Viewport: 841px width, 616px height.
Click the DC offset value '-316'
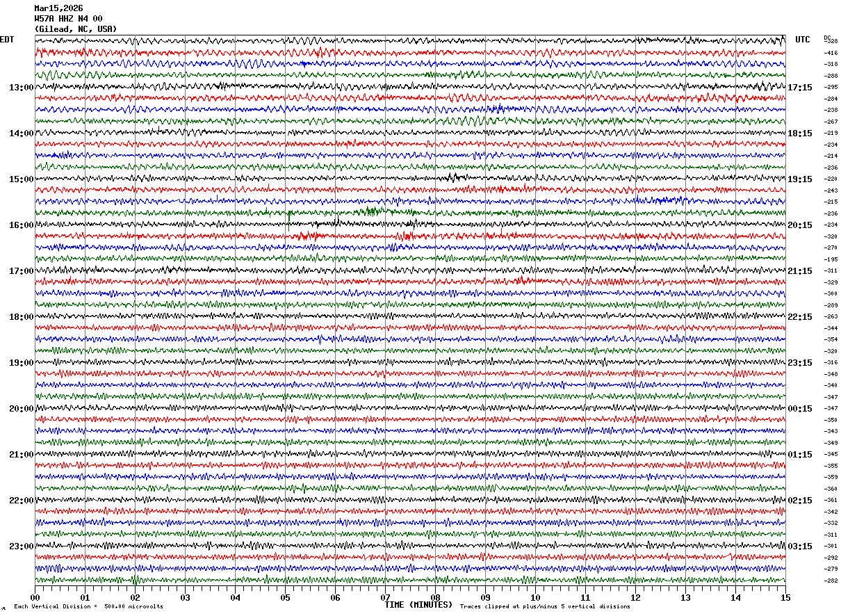(x=831, y=362)
